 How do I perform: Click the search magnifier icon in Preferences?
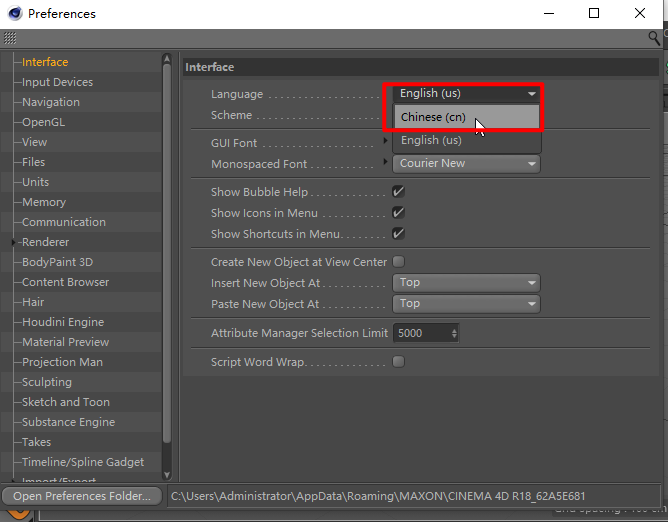(x=655, y=38)
